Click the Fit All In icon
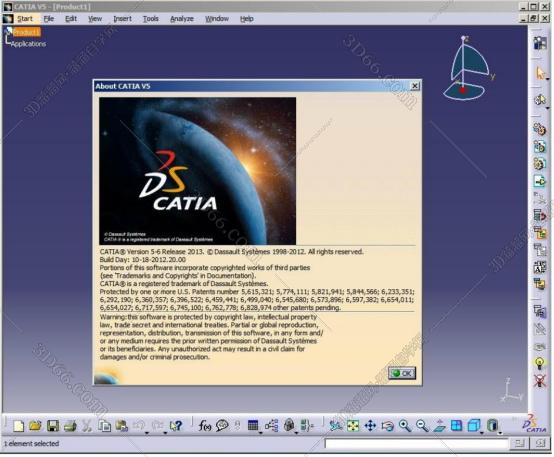The image size is (554, 457). pyautogui.click(x=353, y=426)
